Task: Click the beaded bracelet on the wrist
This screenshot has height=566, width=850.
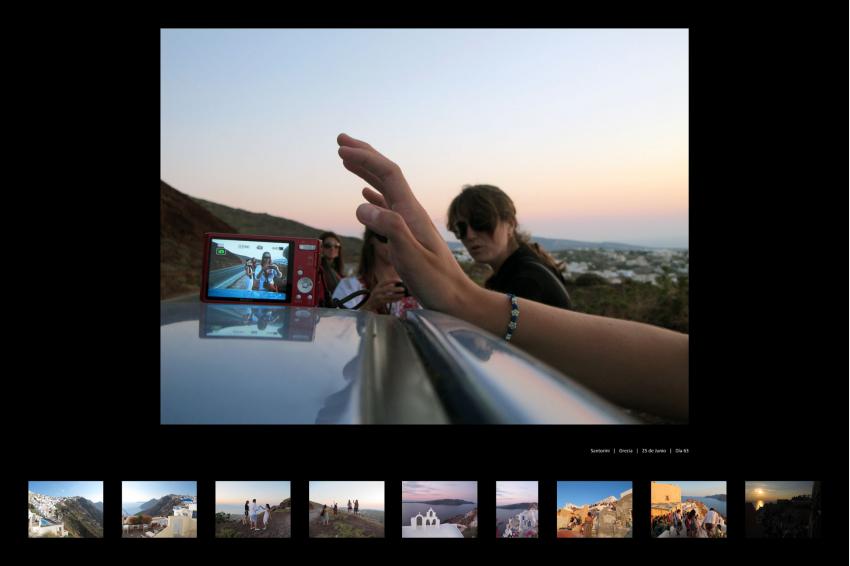Action: pyautogui.click(x=512, y=317)
